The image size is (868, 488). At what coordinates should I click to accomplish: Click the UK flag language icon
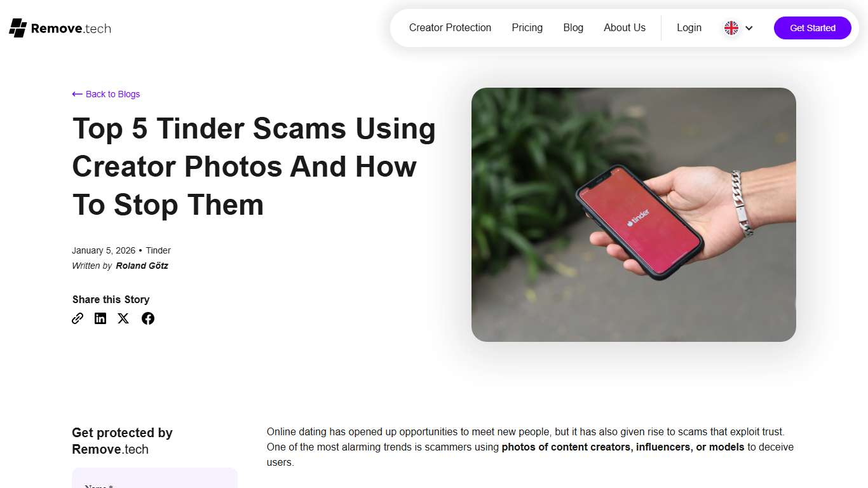click(x=731, y=28)
